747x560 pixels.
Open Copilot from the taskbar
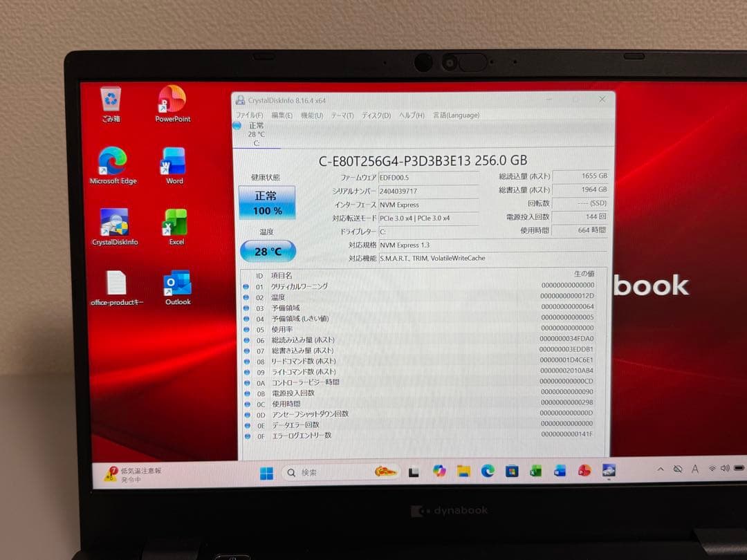441,472
